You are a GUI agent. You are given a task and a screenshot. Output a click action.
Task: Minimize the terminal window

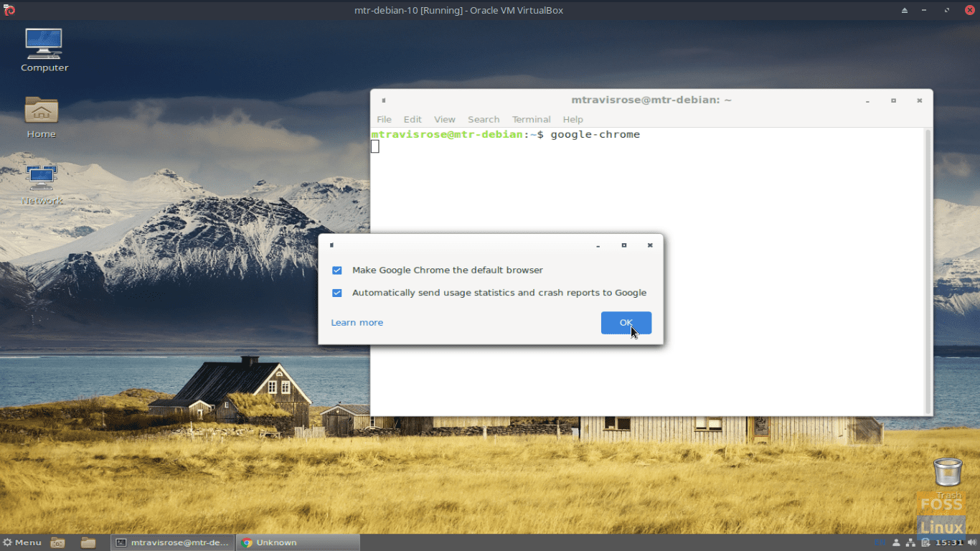coord(867,100)
